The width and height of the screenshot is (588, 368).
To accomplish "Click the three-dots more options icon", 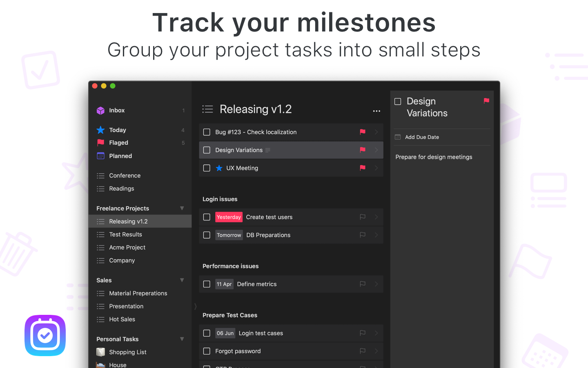I will [x=376, y=111].
